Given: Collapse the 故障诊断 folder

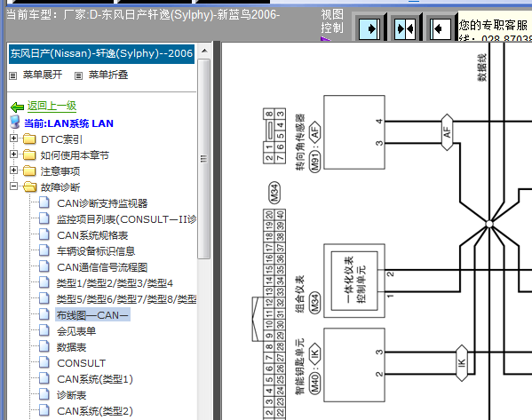Looking at the screenshot, I should tap(13, 186).
